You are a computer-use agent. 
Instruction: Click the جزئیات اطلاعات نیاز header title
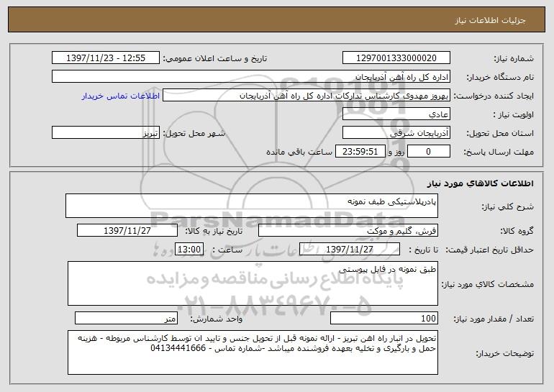(490, 20)
